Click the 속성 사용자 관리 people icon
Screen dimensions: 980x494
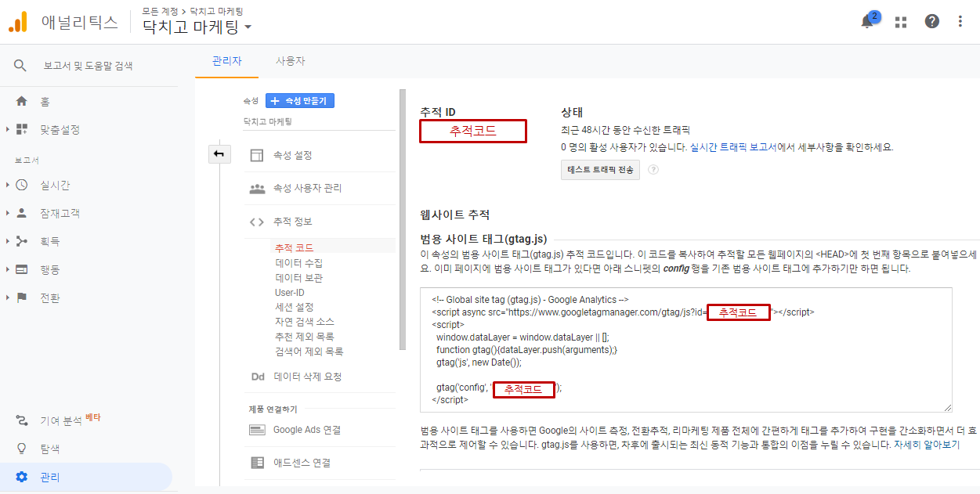pos(257,189)
